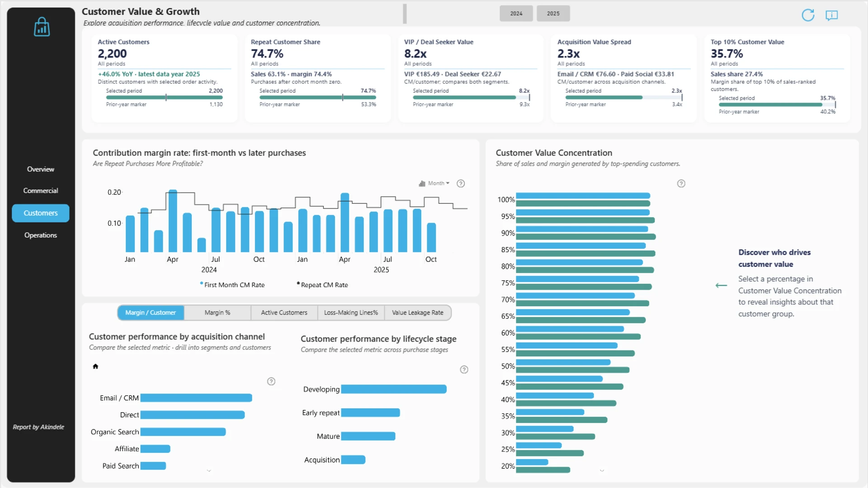Go to the Commercial page
This screenshot has width=868, height=488.
(x=41, y=191)
